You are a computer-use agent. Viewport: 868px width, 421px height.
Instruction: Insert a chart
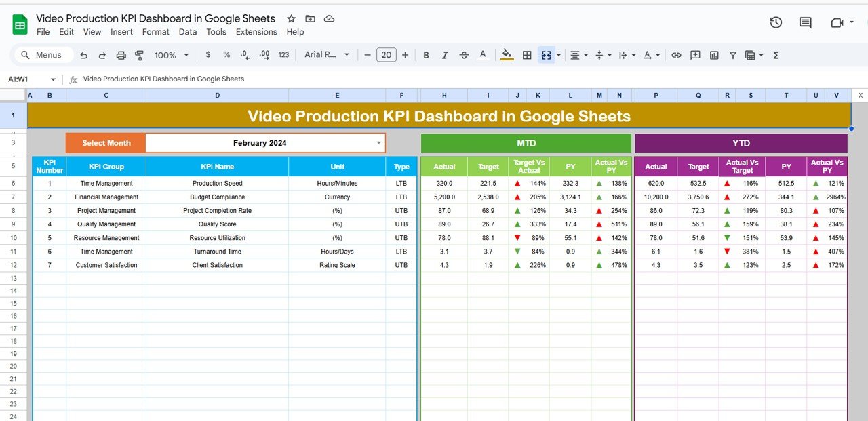pos(713,55)
